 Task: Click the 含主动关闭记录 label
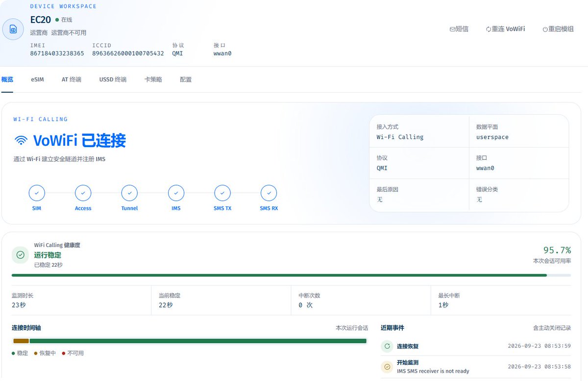552,328
